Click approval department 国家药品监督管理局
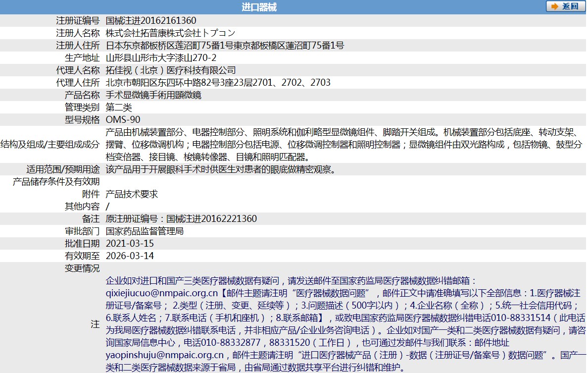 [x=145, y=231]
